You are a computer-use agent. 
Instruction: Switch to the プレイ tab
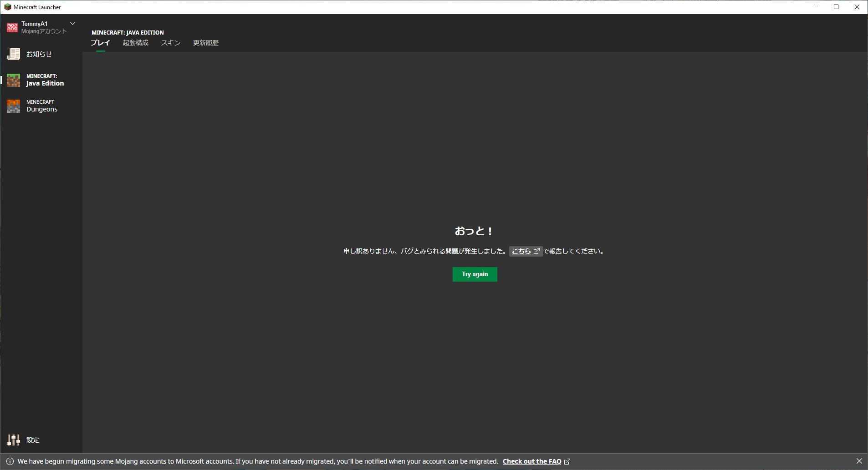click(x=100, y=43)
